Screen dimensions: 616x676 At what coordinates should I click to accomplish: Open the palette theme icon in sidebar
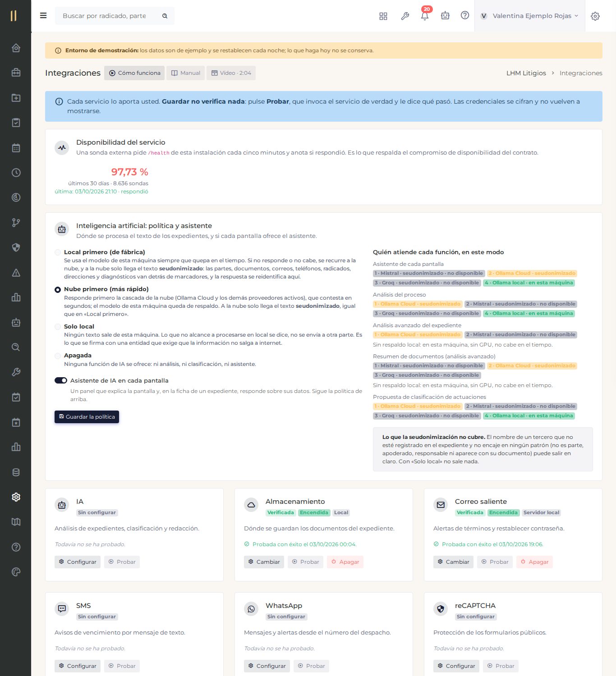(16, 572)
